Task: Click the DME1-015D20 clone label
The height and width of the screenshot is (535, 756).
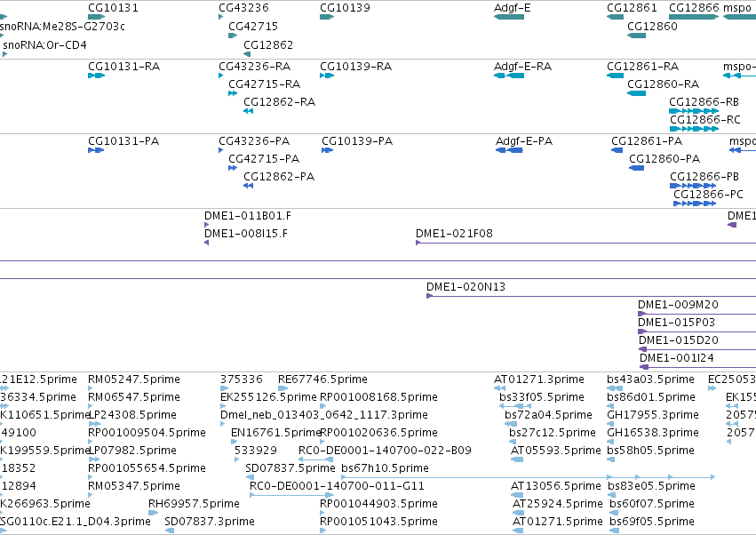Action: [679, 340]
